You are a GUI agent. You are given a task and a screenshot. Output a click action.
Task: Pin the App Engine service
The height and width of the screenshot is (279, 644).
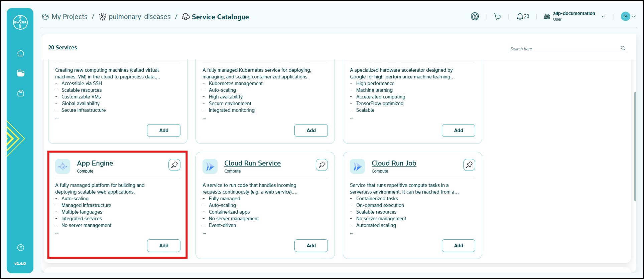(174, 165)
